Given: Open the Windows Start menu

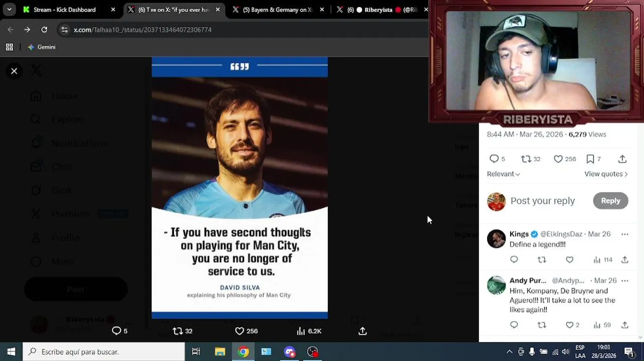Looking at the screenshot, I should pos(11,351).
